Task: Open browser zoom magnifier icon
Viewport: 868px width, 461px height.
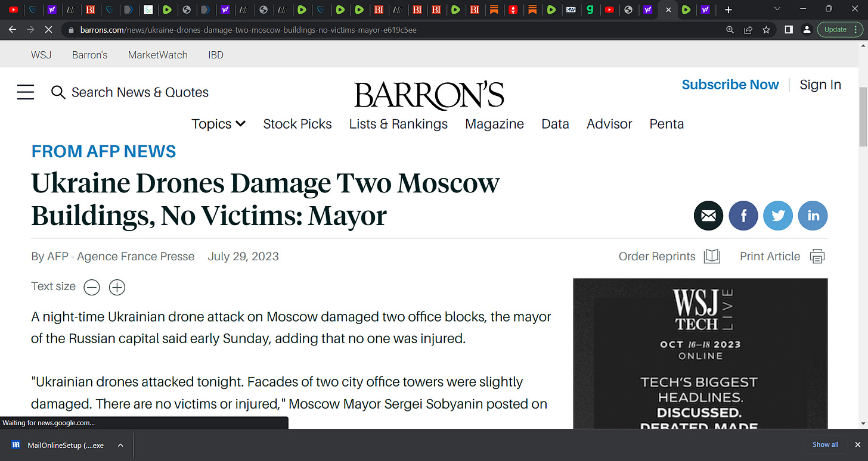Action: pos(730,29)
